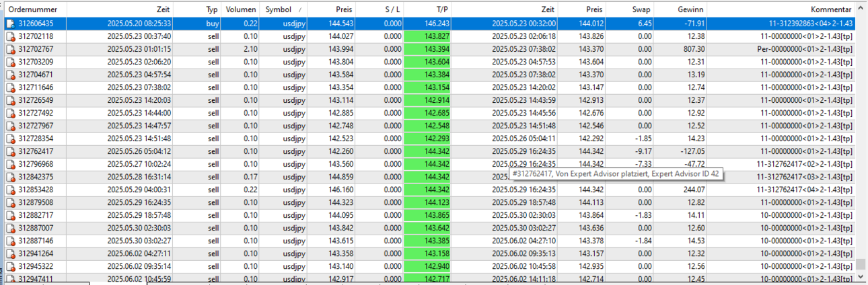
Task: Click the Symbol column header with sort arrow
Action: point(283,10)
